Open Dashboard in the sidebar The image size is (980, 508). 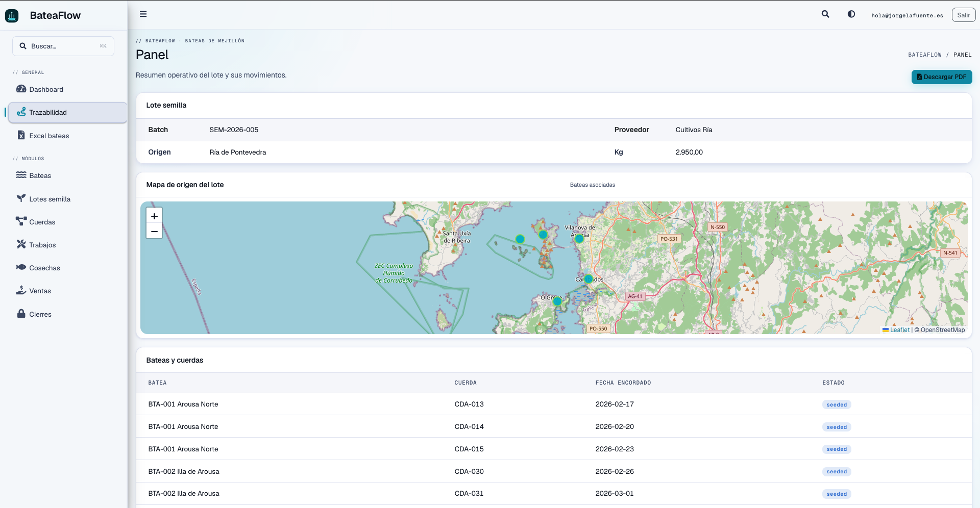(67, 89)
